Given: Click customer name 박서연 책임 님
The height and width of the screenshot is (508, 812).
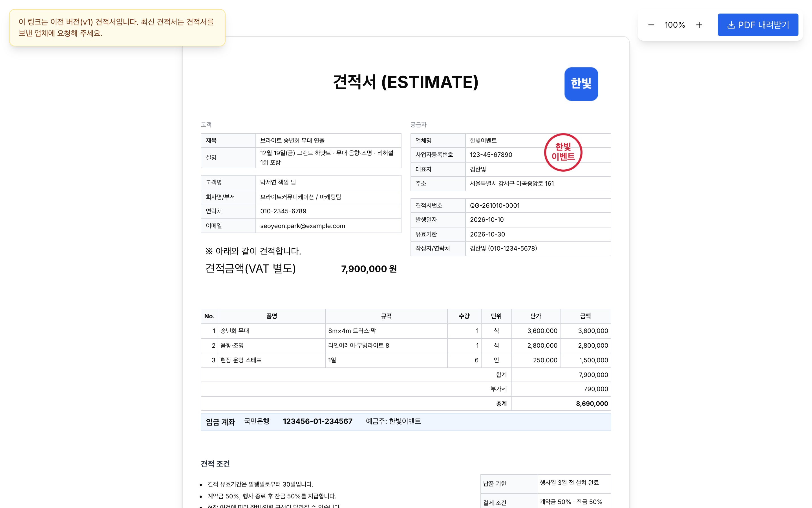Looking at the screenshot, I should coord(278,182).
